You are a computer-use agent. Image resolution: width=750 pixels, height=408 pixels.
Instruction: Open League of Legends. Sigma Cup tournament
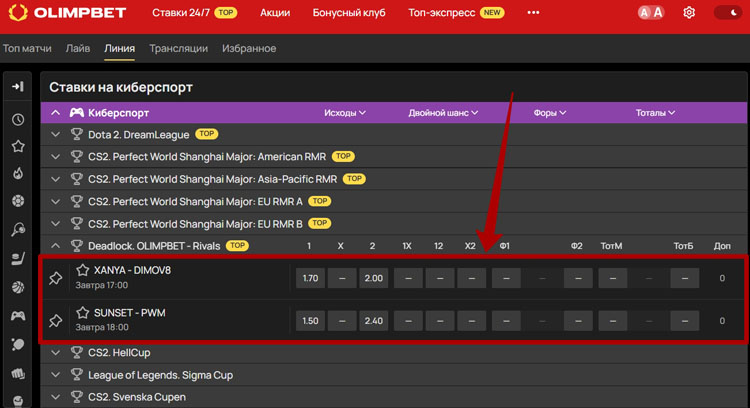[x=160, y=375]
